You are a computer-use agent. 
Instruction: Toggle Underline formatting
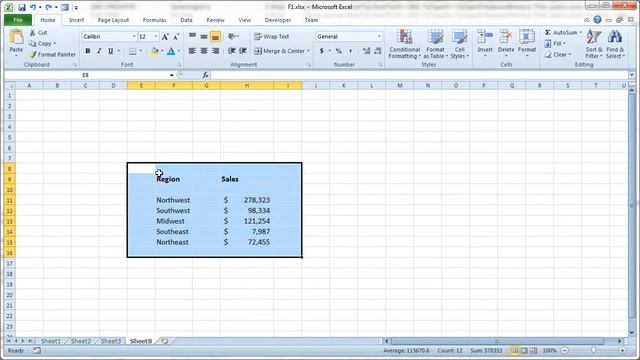(x=110, y=51)
